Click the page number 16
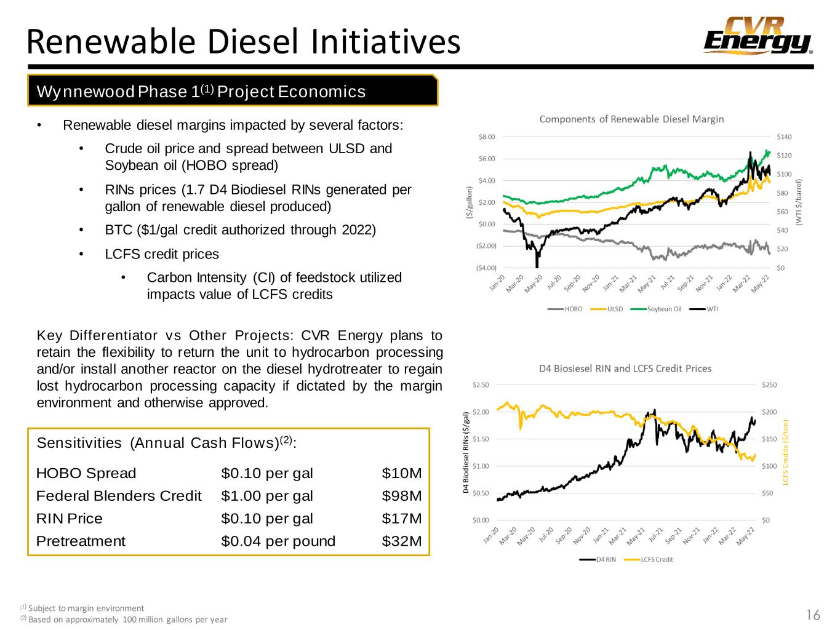This screenshot has height=630, width=840. [813, 615]
